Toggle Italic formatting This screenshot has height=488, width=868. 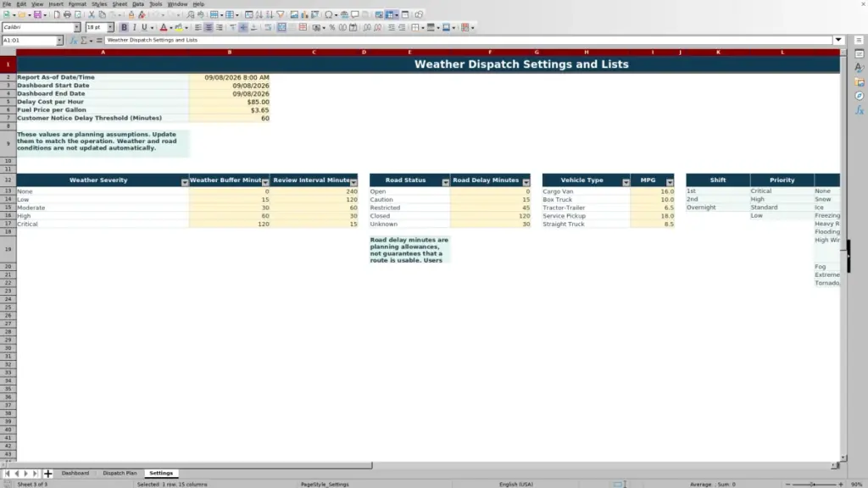pos(134,27)
